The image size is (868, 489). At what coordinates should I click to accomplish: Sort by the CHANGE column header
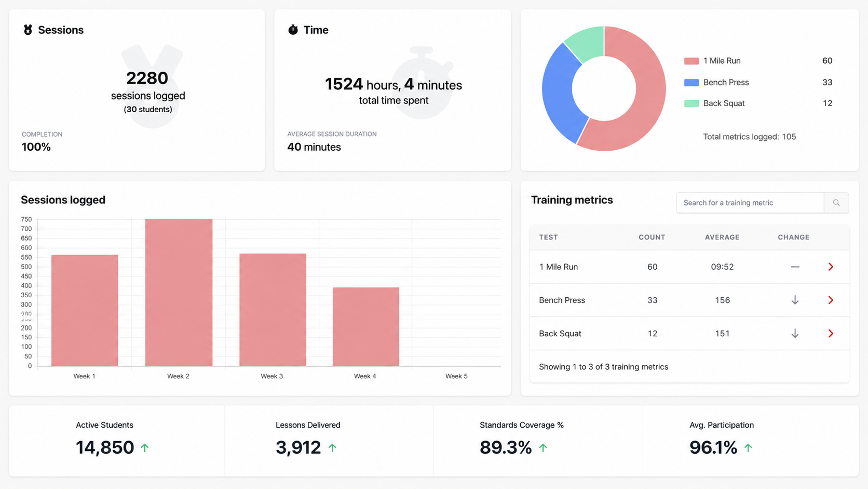tap(794, 237)
